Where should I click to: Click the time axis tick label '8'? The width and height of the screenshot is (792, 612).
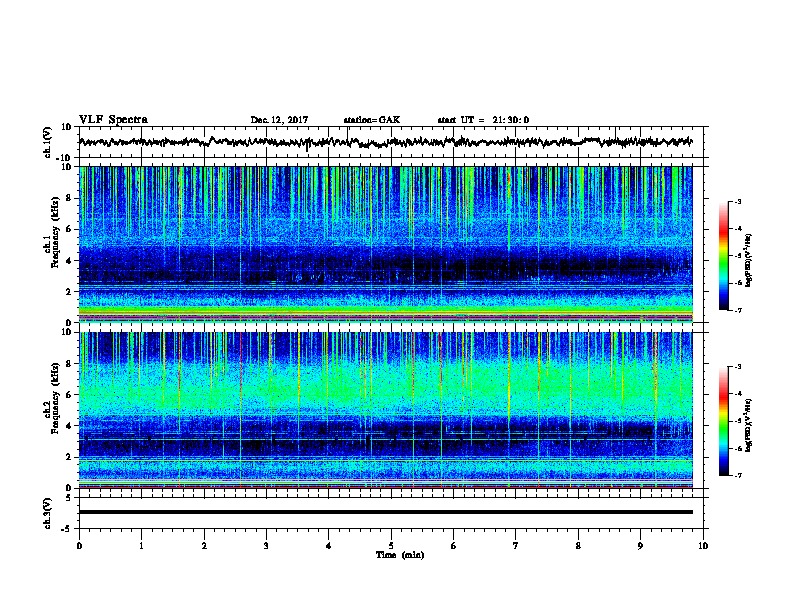578,546
